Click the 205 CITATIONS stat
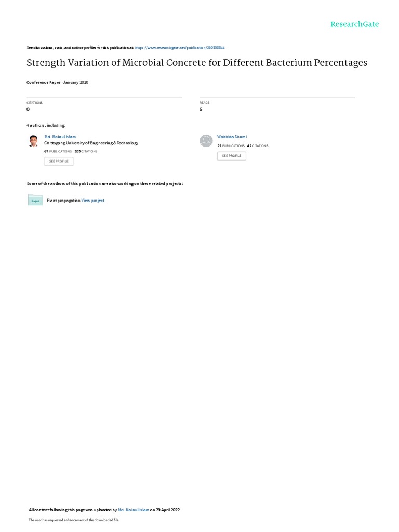This screenshot has height=532, width=399. pyautogui.click(x=86, y=151)
